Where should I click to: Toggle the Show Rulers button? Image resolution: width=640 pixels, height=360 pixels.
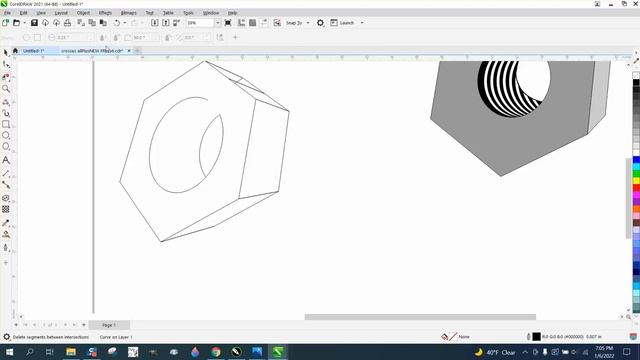click(x=242, y=23)
